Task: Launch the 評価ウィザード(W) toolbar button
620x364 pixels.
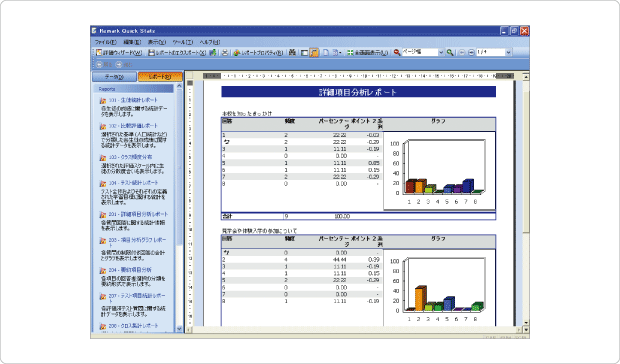Action: coord(119,53)
